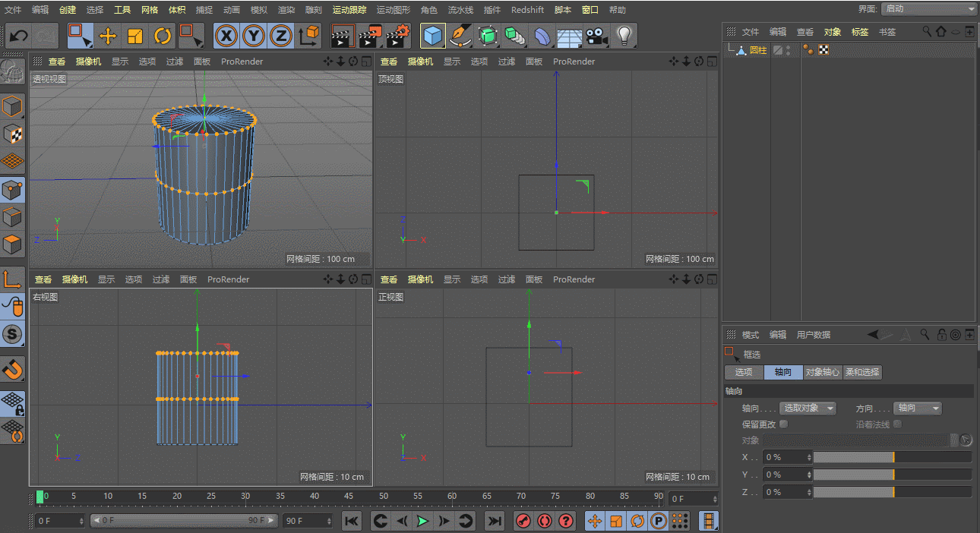Click 摄像机 in the 透视视图 viewport menu

88,61
